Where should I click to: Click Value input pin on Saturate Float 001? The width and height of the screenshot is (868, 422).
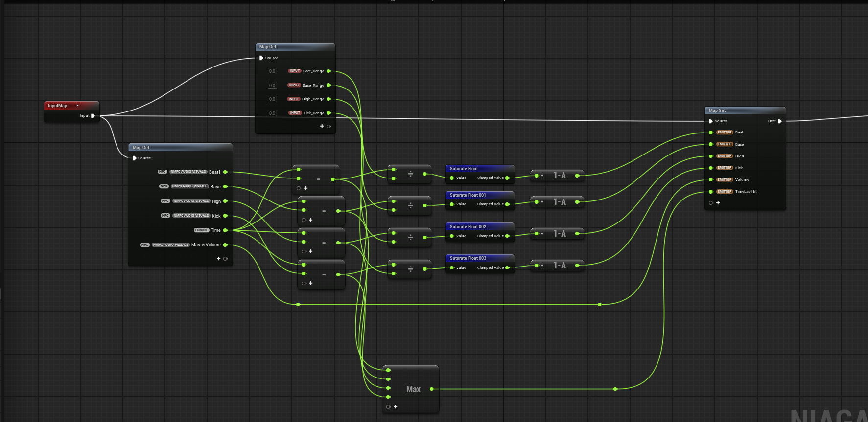[452, 204]
